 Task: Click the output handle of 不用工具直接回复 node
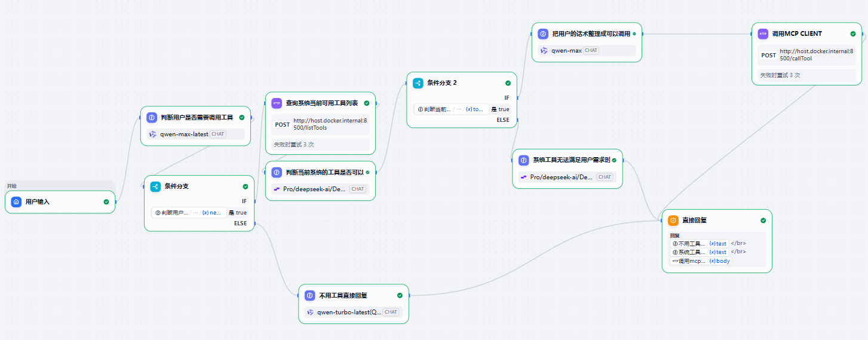point(409,295)
